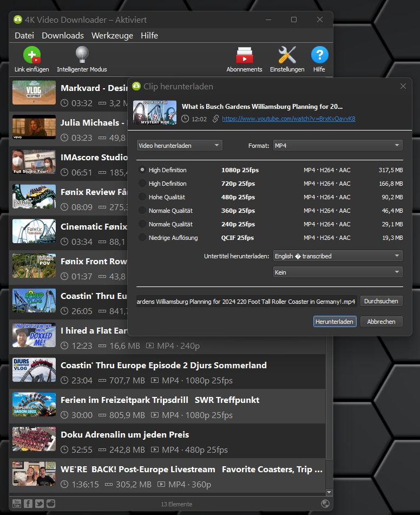Click the Facebook icon in status bar
Image resolution: width=420 pixels, height=515 pixels.
pos(28,504)
